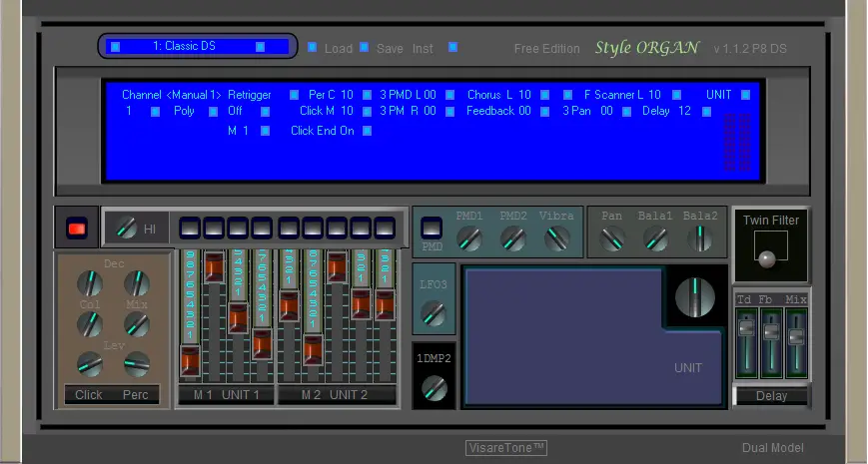This screenshot has width=868, height=464.
Task: Toggle first button above M 1 drawbars
Action: (190, 228)
